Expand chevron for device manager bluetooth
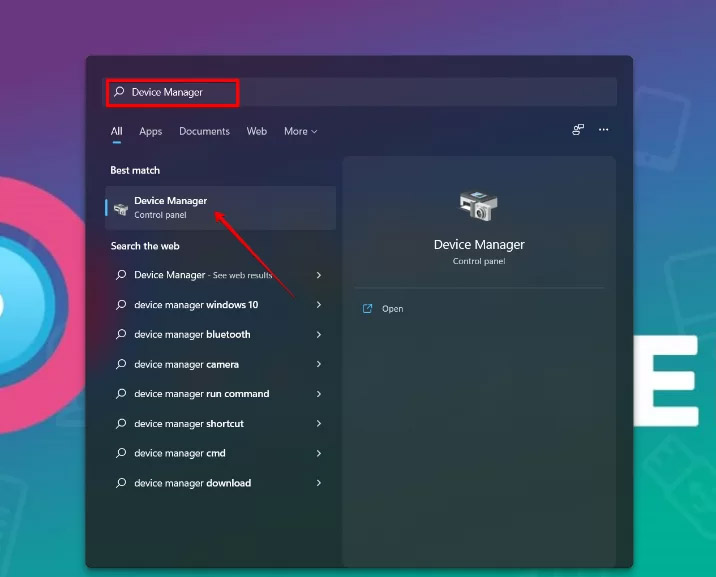The width and height of the screenshot is (716, 577). coord(319,335)
